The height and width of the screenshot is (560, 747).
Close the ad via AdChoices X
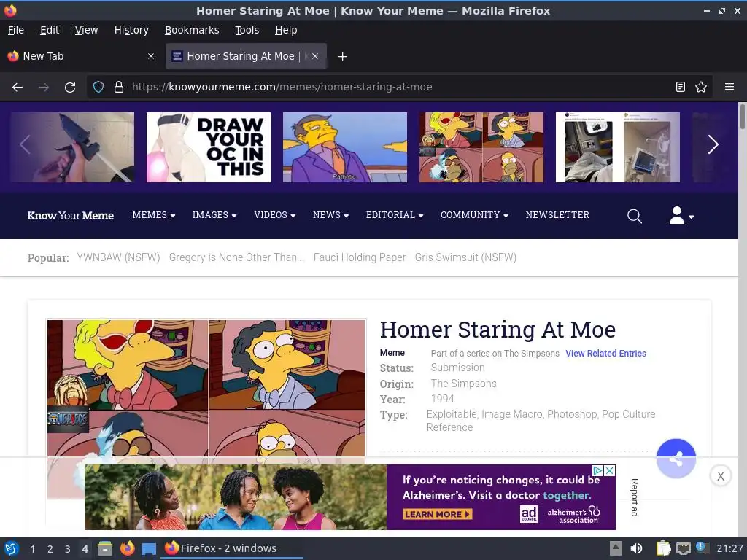[609, 470]
